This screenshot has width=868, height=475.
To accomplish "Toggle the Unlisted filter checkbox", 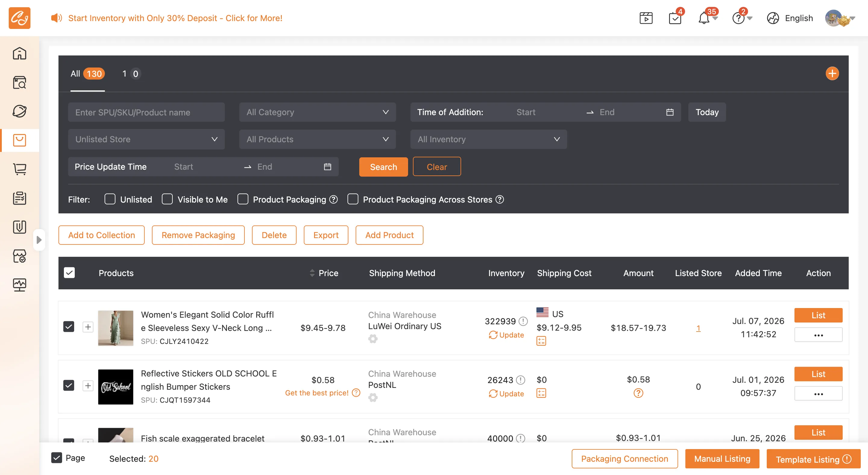I will coord(110,199).
